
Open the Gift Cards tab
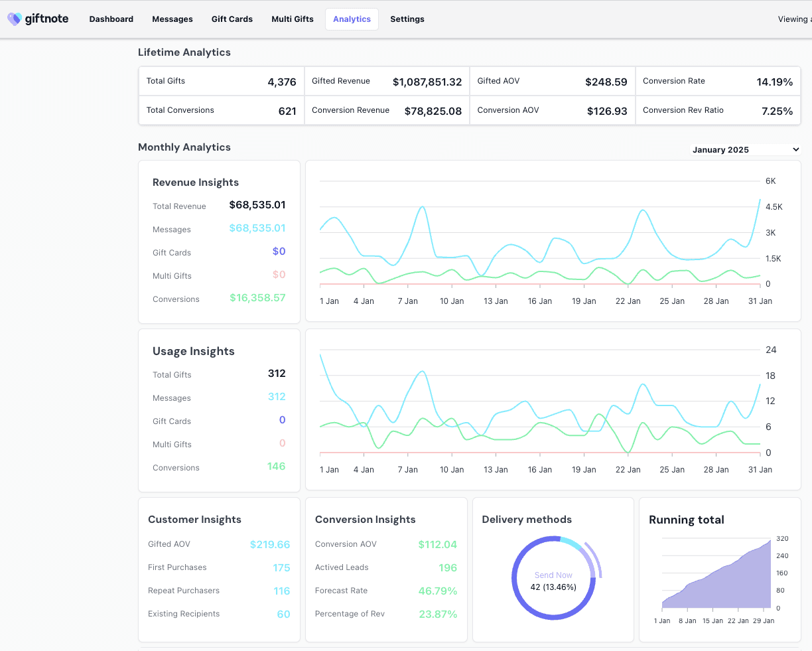click(232, 19)
